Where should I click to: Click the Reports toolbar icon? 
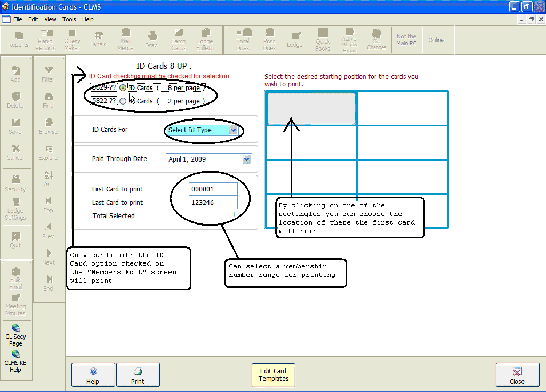pyautogui.click(x=18, y=40)
